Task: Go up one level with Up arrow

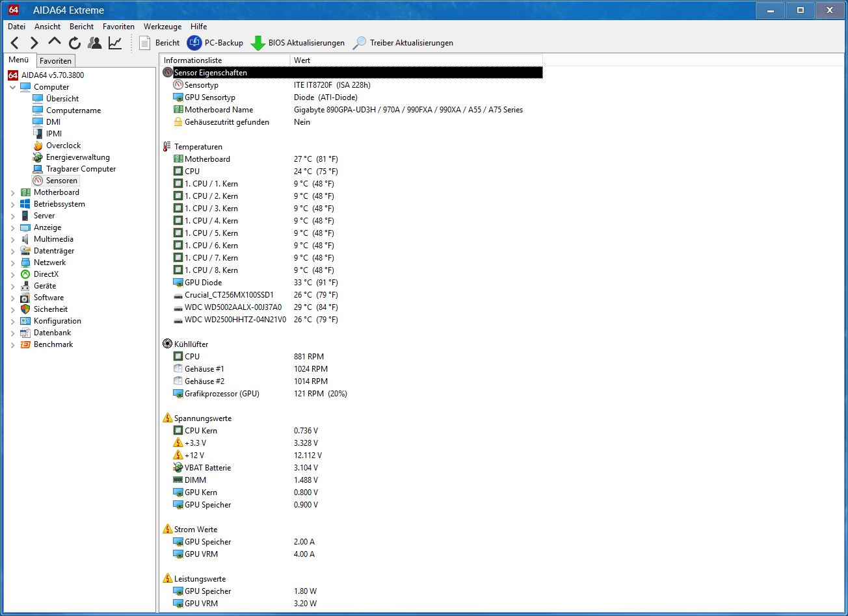Action: (x=55, y=42)
